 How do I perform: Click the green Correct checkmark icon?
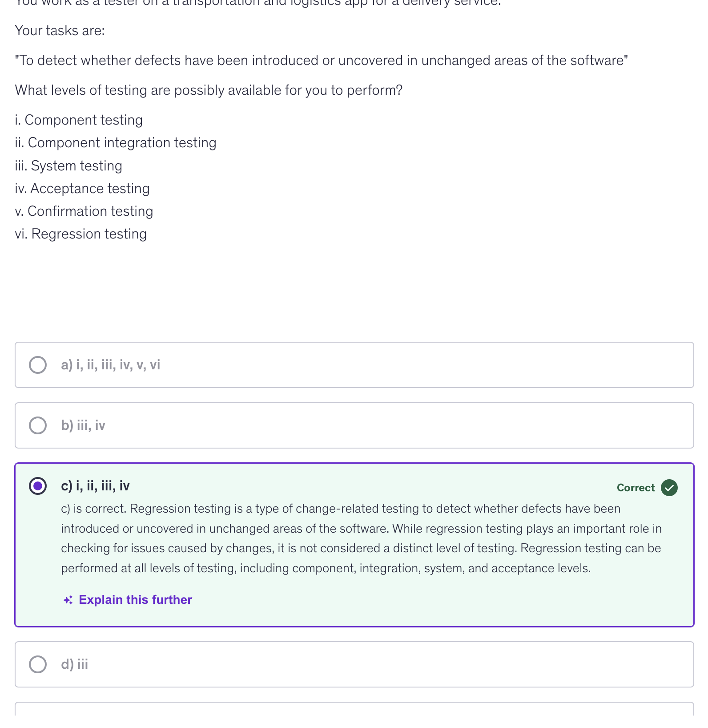(x=669, y=488)
